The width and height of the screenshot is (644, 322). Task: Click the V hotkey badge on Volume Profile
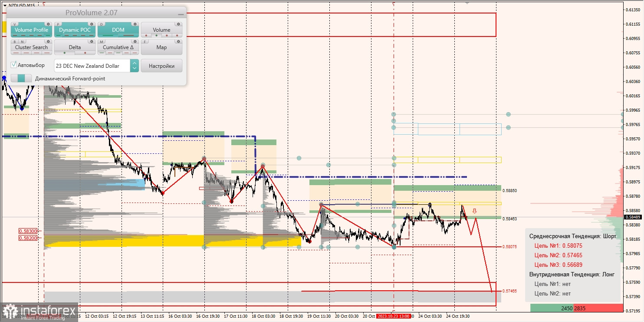coord(14,24)
